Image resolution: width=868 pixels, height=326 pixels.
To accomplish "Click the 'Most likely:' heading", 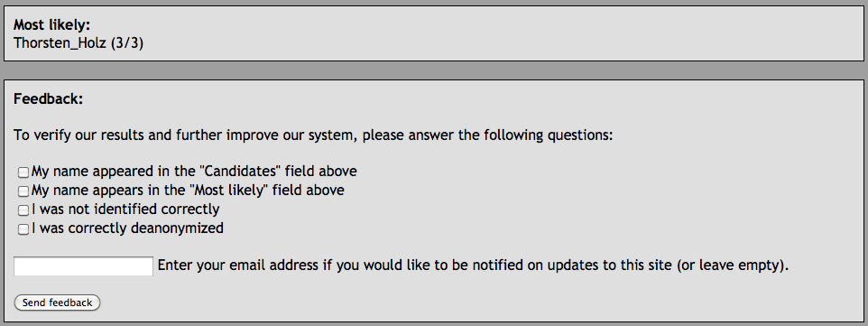I will [51, 25].
